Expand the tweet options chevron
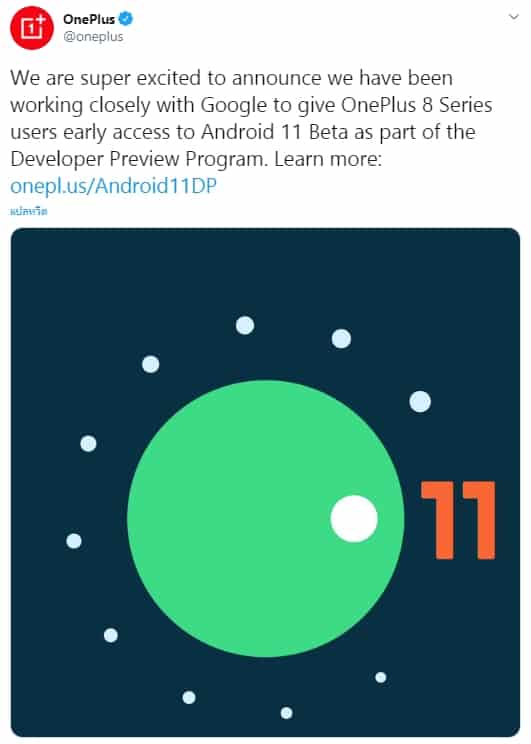531x744 pixels. pyautogui.click(x=513, y=17)
